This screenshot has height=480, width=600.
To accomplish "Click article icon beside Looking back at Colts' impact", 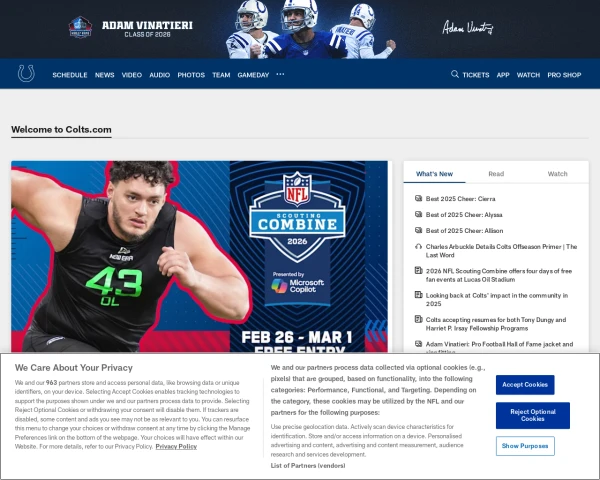I will 418,295.
